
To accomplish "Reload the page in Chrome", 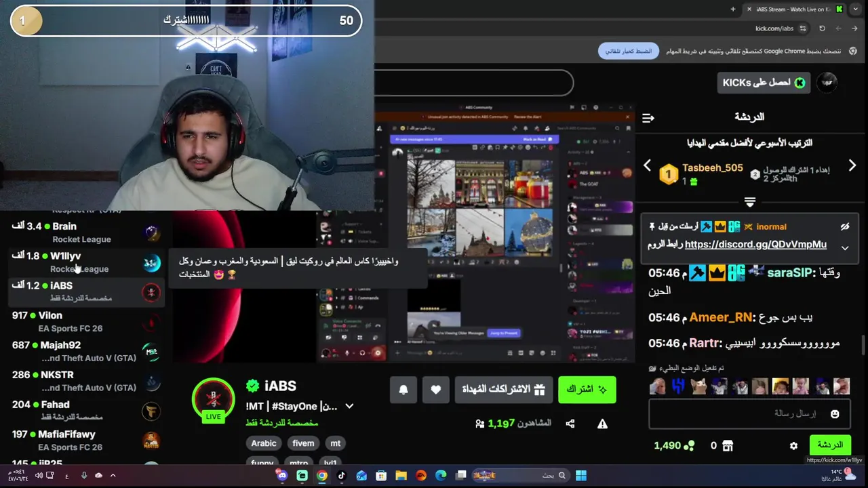I will [x=822, y=28].
